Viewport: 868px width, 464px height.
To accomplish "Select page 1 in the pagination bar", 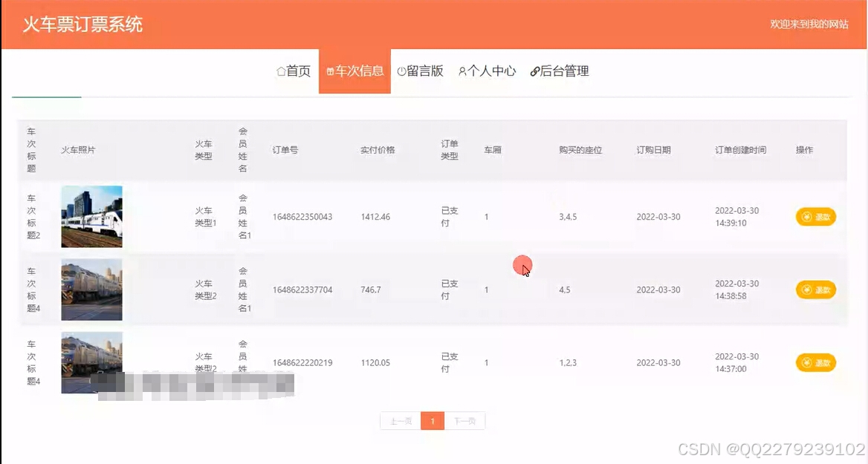I will point(433,420).
